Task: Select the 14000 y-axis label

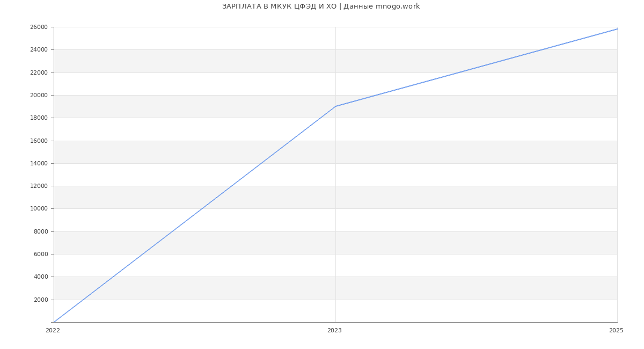Action: pyautogui.click(x=39, y=163)
